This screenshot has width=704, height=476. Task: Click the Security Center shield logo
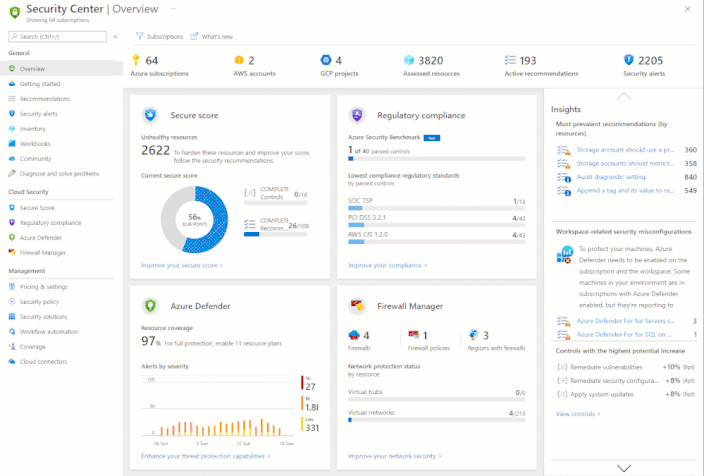click(x=15, y=12)
